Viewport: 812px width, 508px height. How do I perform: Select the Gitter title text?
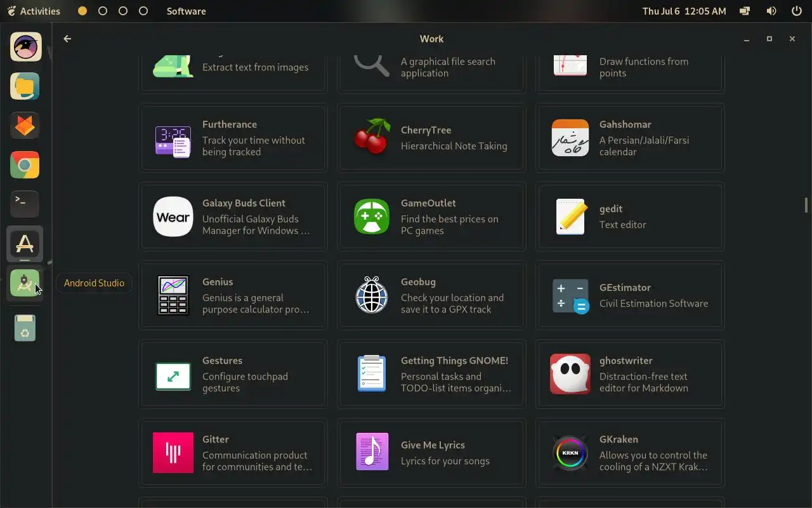point(215,439)
